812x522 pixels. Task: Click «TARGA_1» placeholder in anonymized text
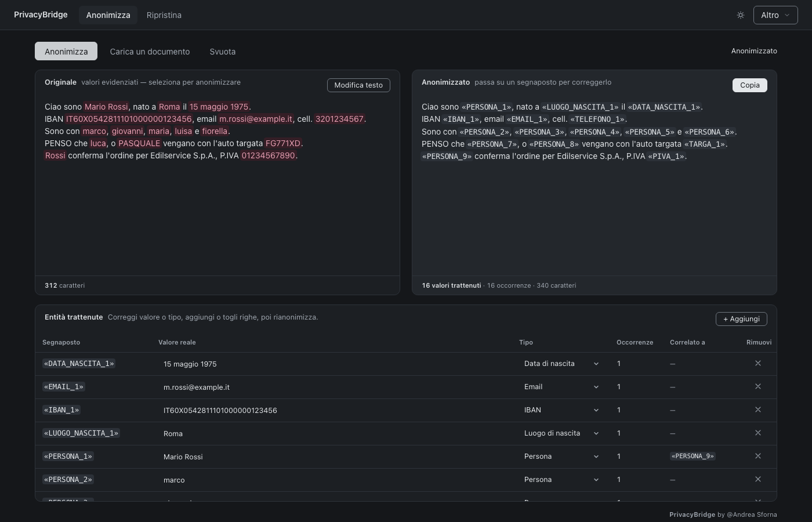[x=705, y=144]
